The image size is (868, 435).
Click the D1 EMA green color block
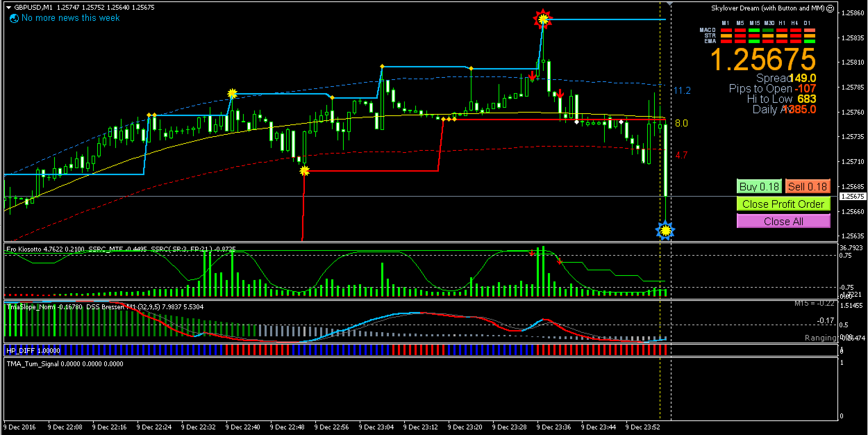tap(810, 41)
